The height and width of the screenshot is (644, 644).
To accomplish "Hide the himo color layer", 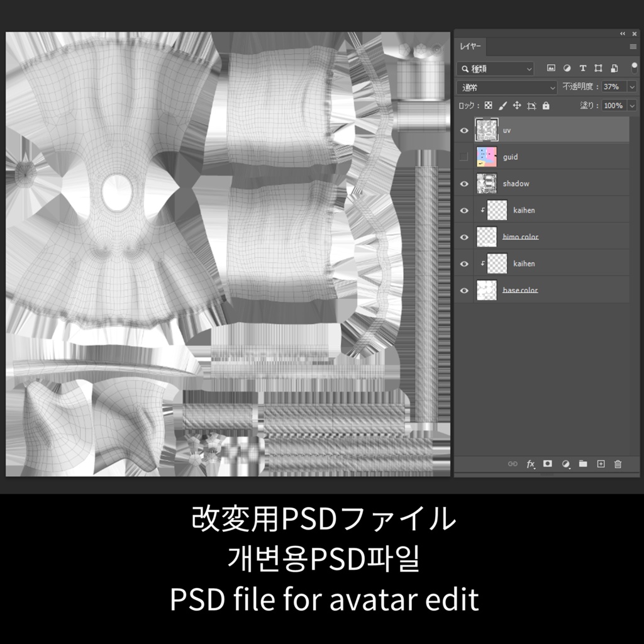I will point(464,237).
